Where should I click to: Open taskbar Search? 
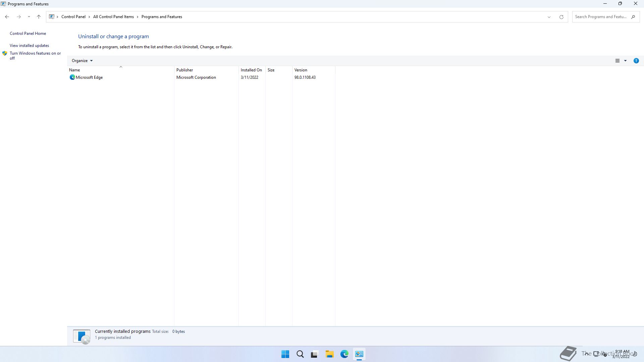pos(300,354)
